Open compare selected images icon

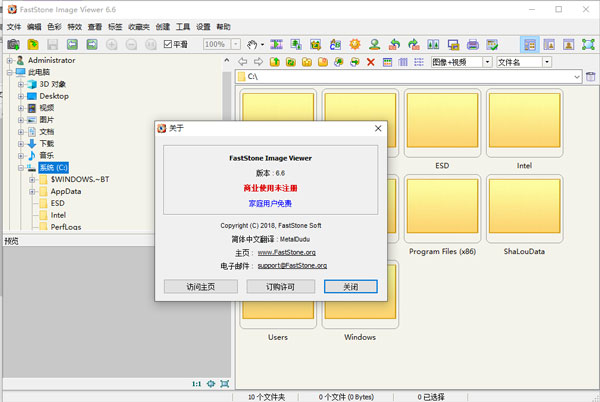433,45
